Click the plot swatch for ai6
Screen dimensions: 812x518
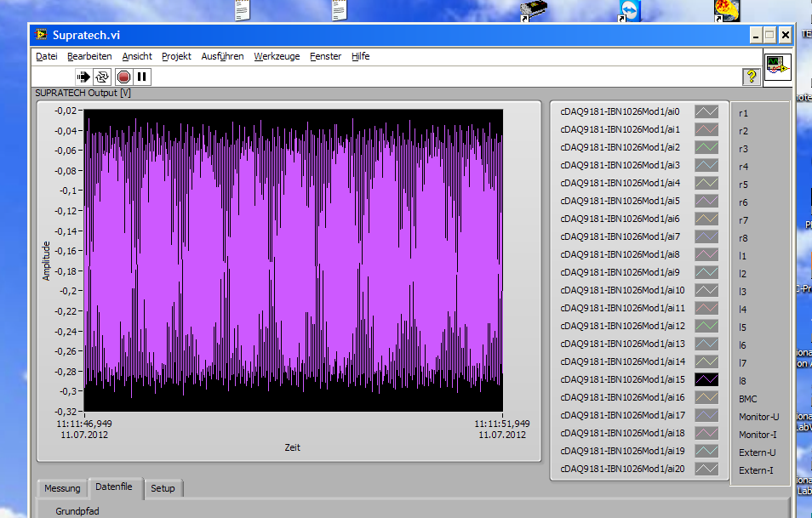point(706,219)
